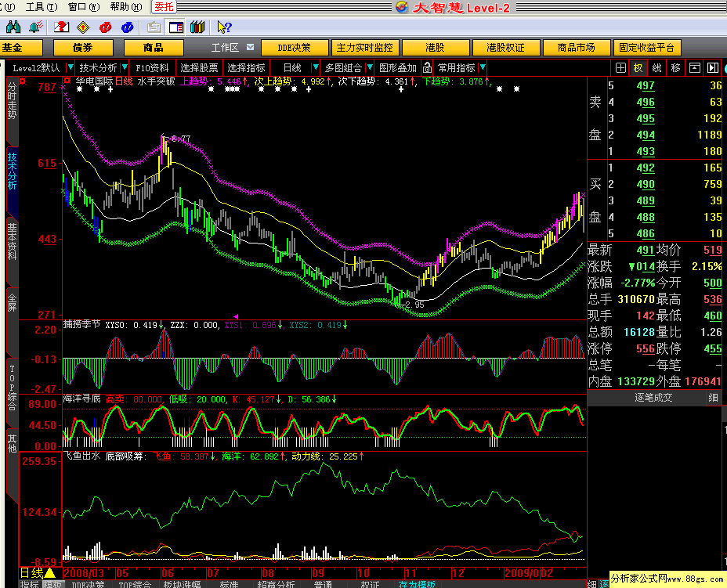
Task: Click the magenta timeline marker arrow
Action: 236,316
